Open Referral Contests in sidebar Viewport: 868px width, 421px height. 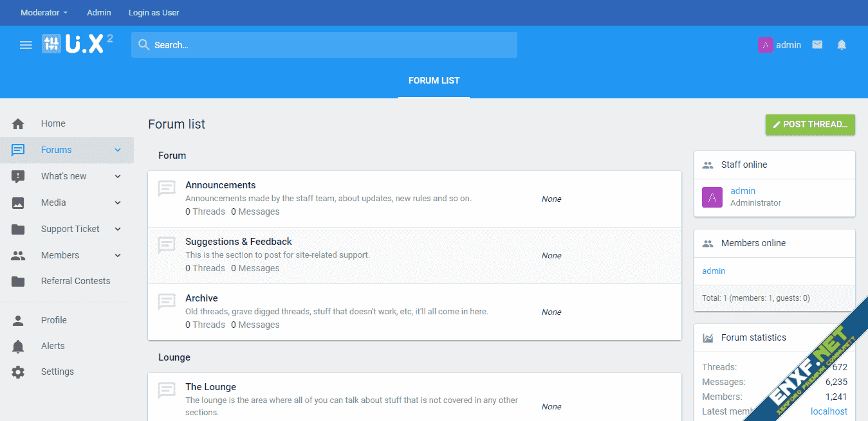tap(75, 282)
